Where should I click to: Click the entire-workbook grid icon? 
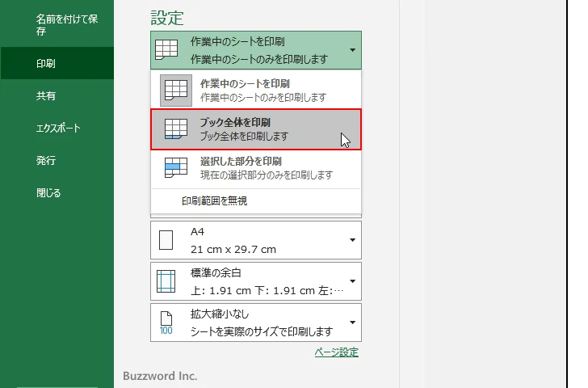point(176,129)
